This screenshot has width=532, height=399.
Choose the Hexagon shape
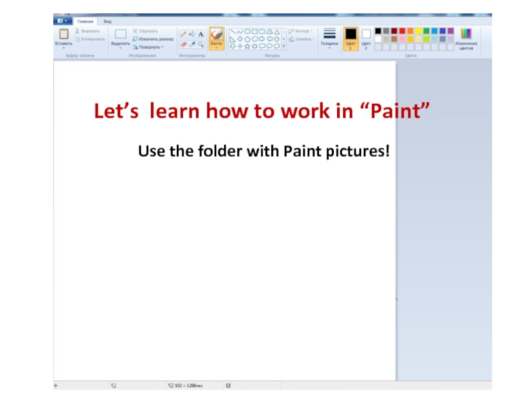pos(255,39)
